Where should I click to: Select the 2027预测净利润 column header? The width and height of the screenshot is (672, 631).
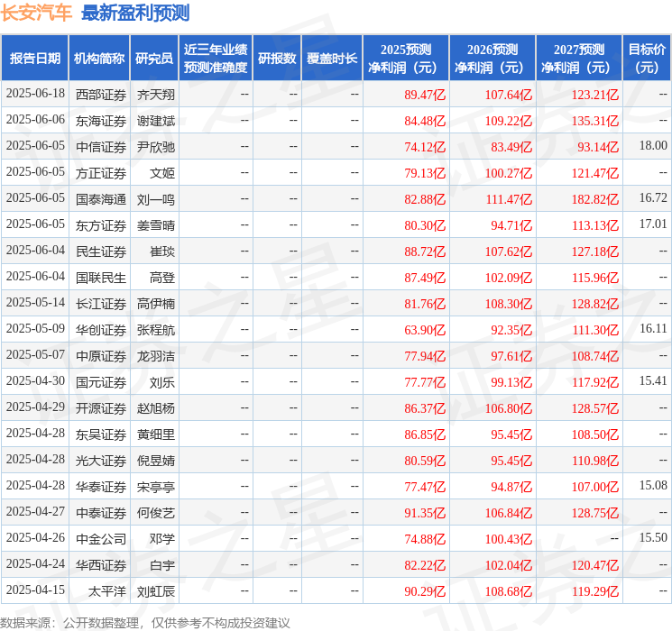coord(578,58)
